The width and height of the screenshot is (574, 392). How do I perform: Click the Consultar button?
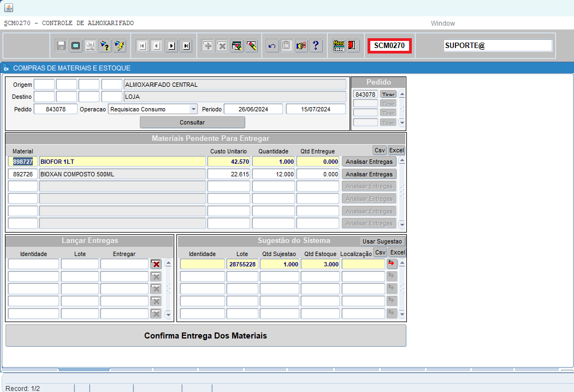click(x=192, y=122)
